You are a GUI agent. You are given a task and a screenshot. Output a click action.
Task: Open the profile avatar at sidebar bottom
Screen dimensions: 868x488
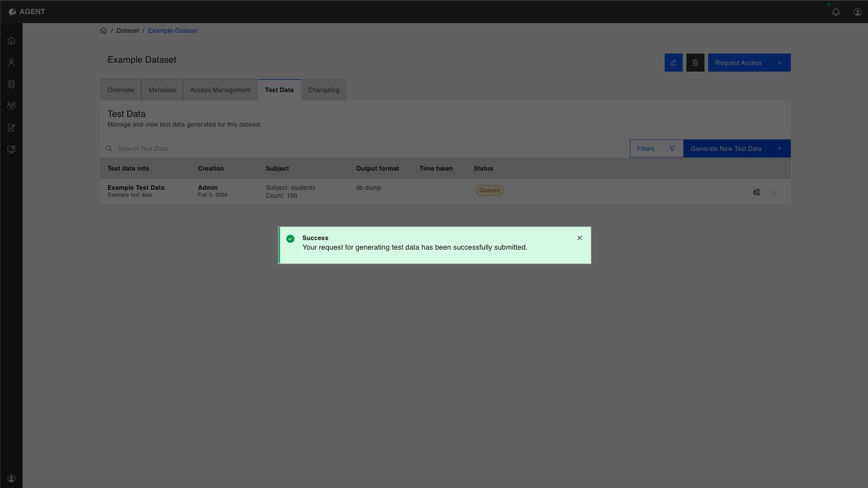[x=11, y=478]
